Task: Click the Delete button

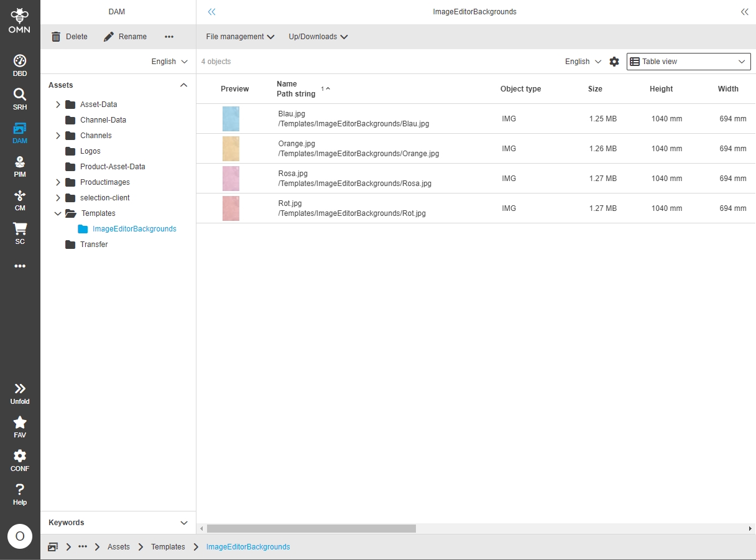Action: [70, 37]
